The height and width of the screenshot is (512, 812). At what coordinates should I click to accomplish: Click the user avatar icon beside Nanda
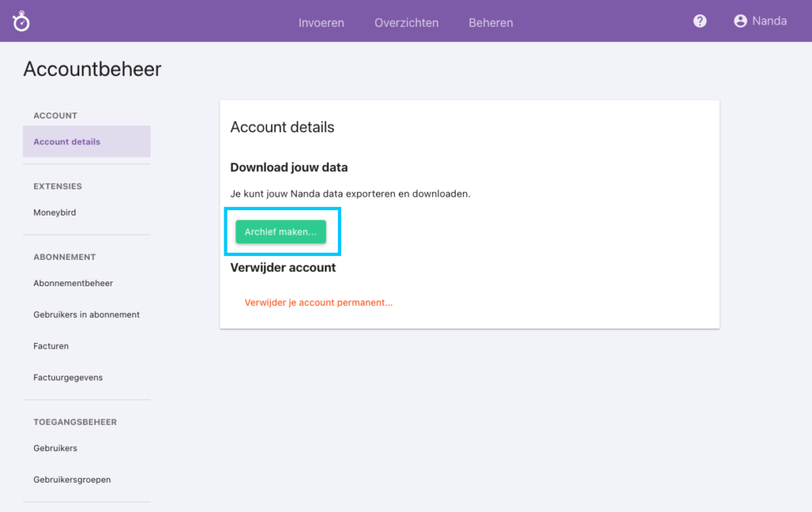740,21
